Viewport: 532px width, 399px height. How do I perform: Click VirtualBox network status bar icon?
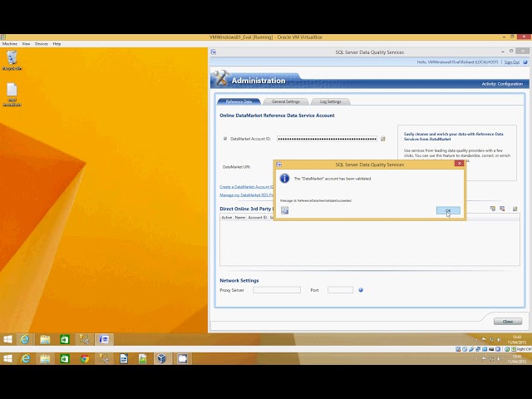click(x=478, y=349)
